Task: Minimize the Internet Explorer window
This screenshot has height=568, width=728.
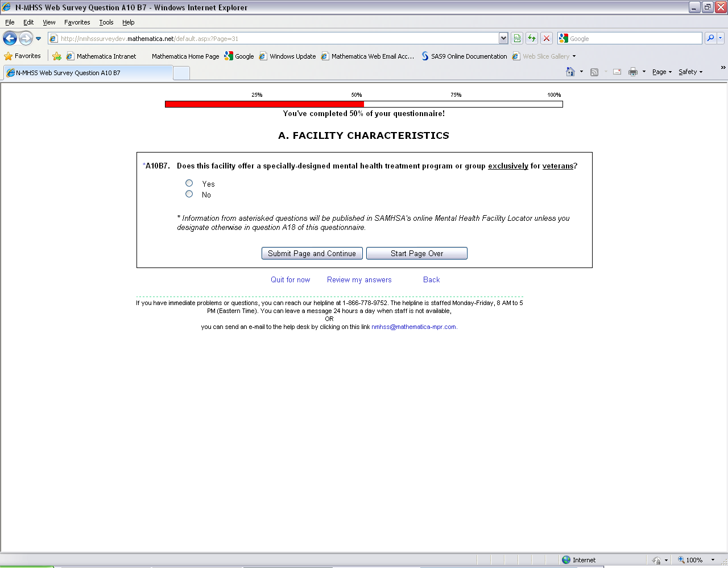Action: 694,7
